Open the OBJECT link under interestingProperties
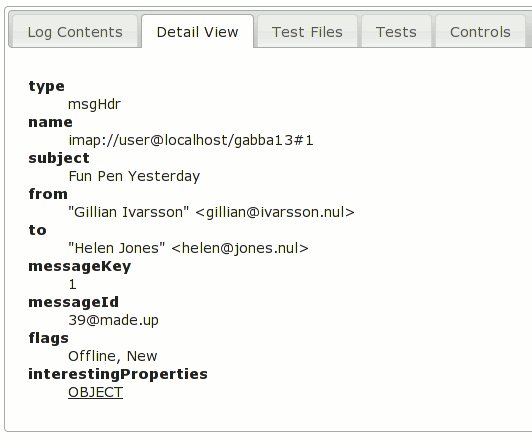Viewport: 532px width, 440px height. pyautogui.click(x=95, y=392)
